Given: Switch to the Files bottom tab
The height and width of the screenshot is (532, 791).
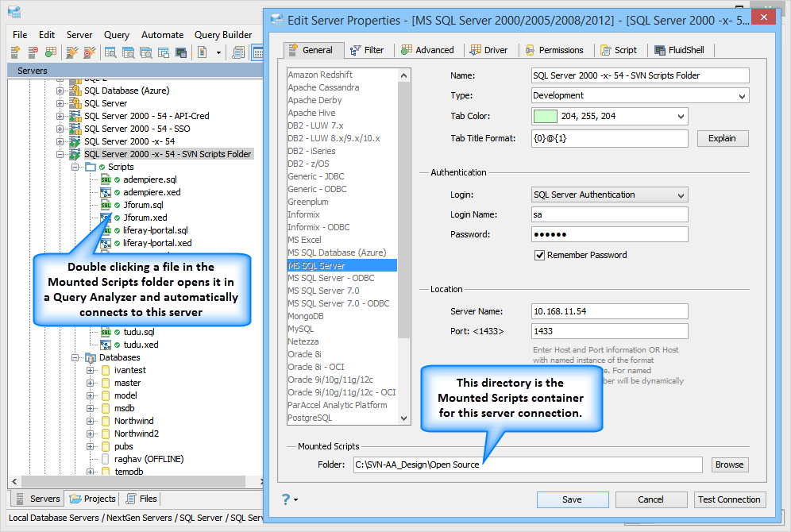Looking at the screenshot, I should [x=141, y=499].
